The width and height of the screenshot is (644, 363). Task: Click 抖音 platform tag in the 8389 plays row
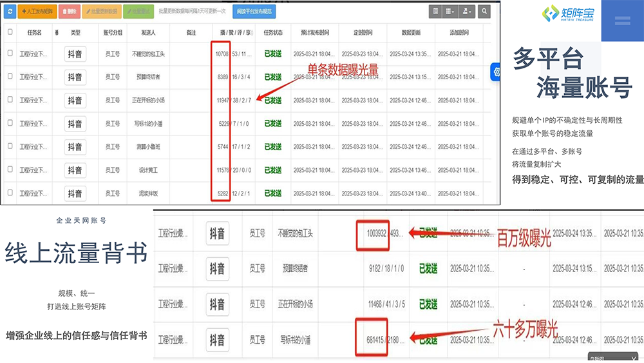(x=75, y=77)
